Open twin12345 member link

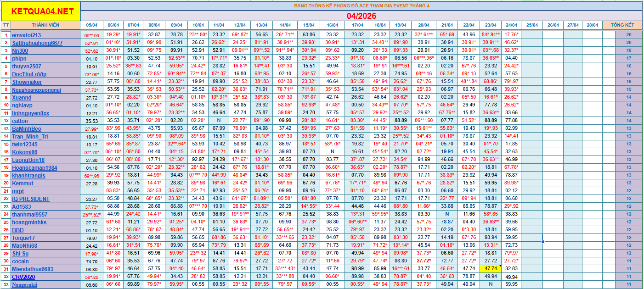pos(26,144)
